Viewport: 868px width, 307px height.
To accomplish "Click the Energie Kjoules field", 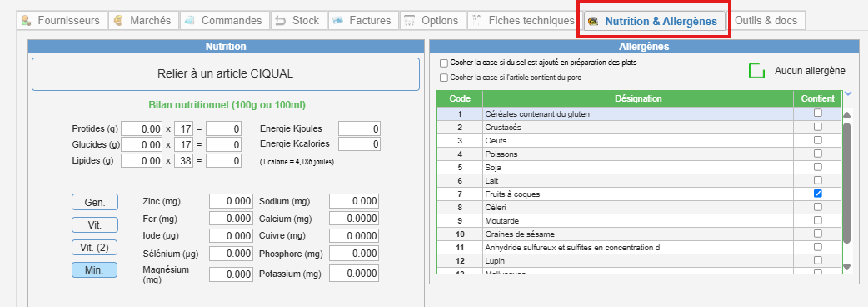I will pyautogui.click(x=360, y=129).
